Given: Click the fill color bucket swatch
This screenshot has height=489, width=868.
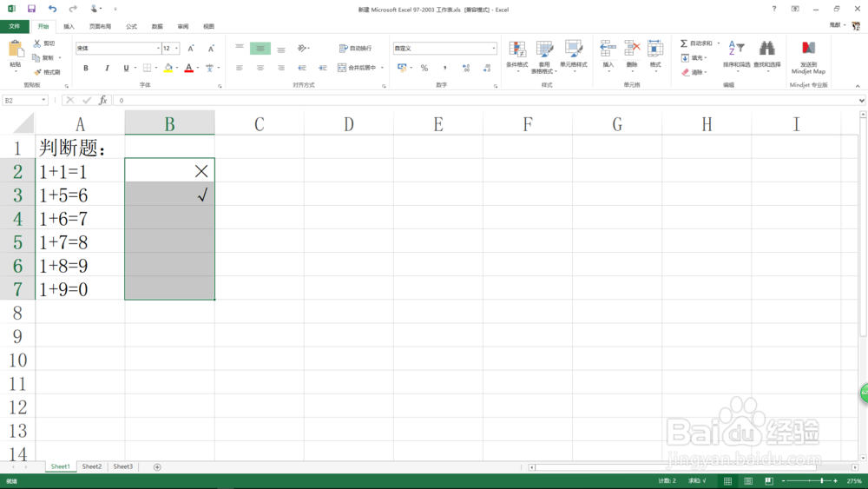Looking at the screenshot, I should (x=168, y=68).
